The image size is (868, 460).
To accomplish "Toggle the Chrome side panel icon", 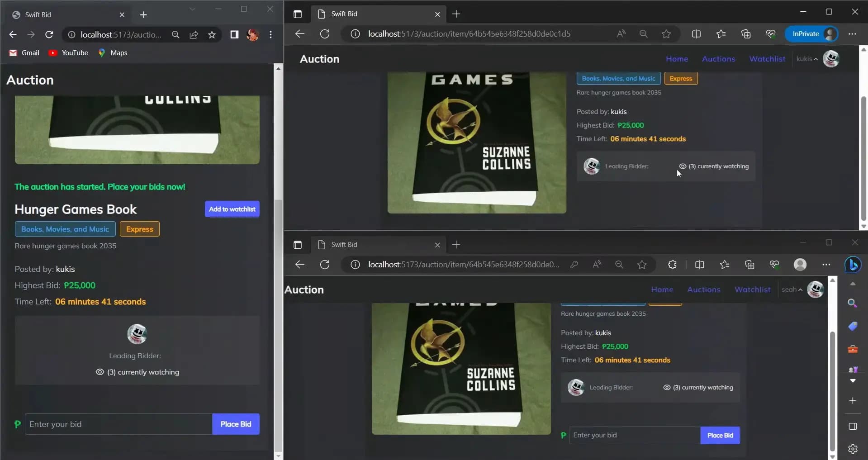I will coord(234,34).
